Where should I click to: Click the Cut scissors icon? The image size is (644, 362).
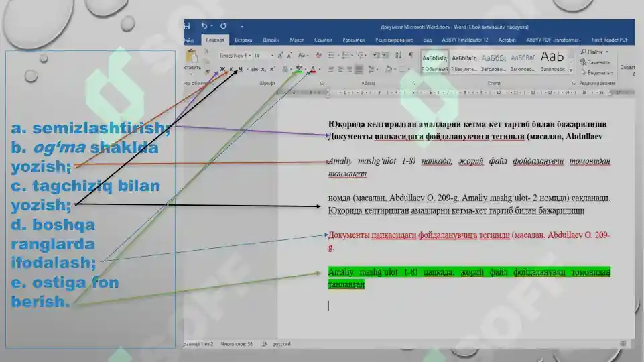click(206, 51)
